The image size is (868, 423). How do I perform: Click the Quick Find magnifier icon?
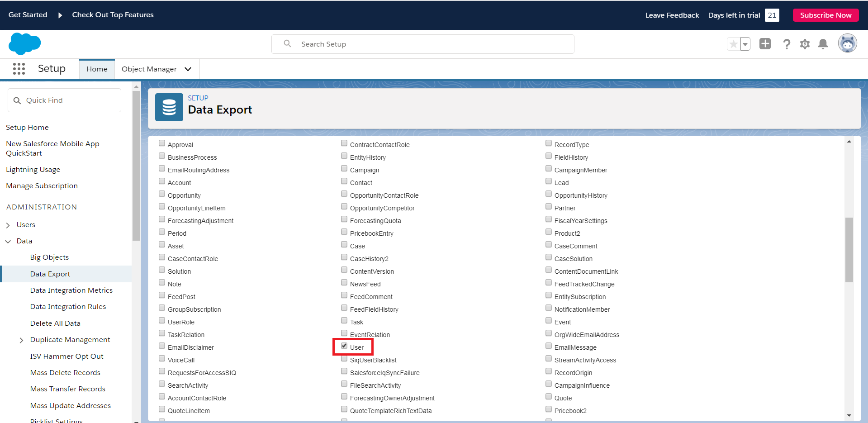click(x=17, y=100)
